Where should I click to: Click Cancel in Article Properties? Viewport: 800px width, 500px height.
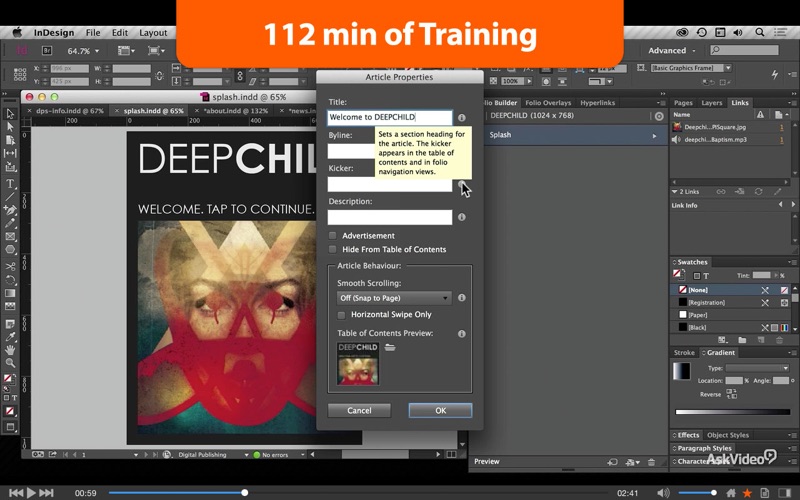[359, 411]
